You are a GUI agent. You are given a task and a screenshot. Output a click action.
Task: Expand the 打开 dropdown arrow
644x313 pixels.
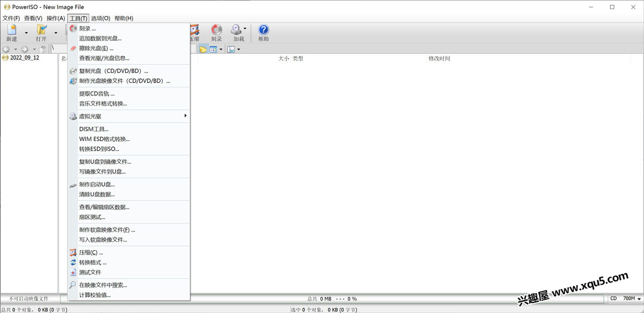[56, 33]
